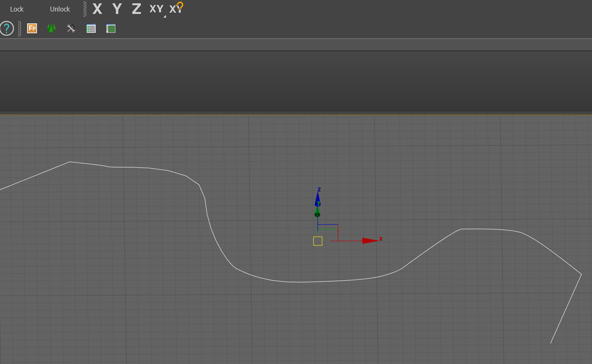Select the yellow square vertex near the gizmo
Viewport: 592px width, 364px height.
click(x=317, y=241)
